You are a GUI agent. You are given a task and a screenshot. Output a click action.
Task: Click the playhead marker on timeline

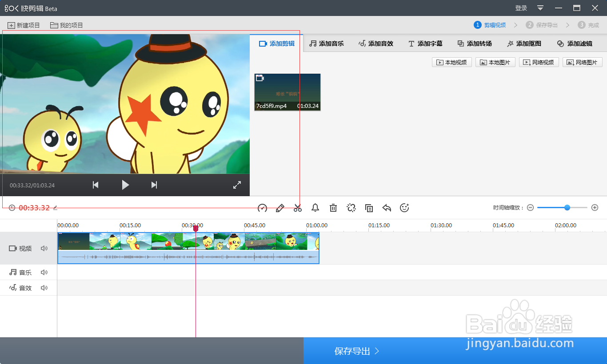[196, 228]
